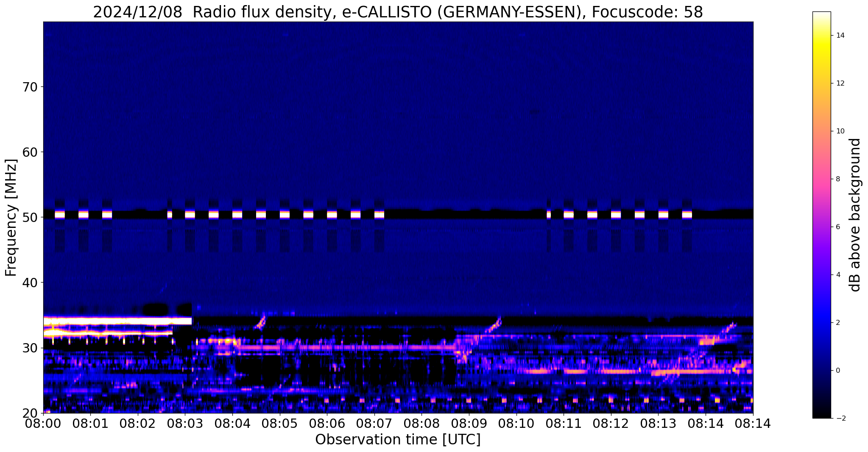Click the plot title text at top

[x=398, y=12]
